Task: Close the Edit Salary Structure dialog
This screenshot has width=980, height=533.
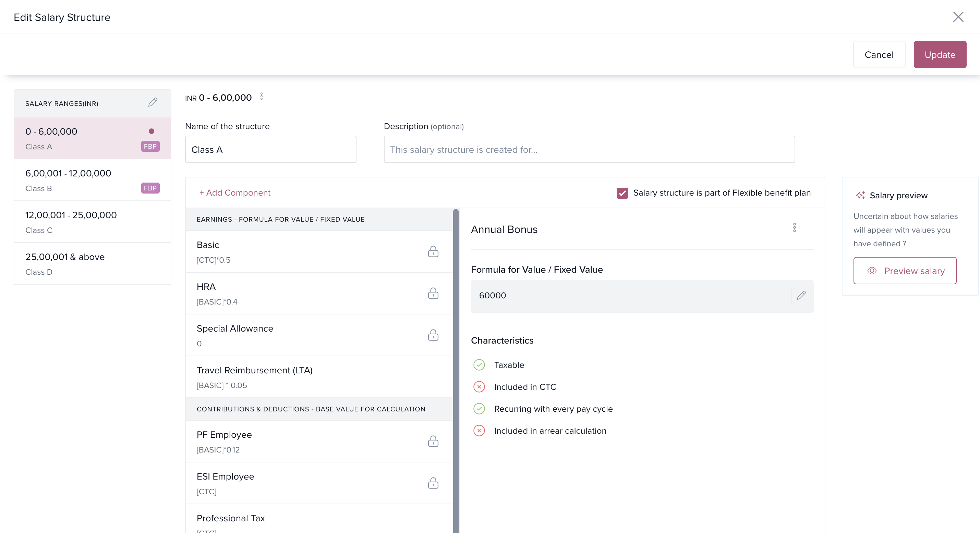Action: click(x=958, y=17)
